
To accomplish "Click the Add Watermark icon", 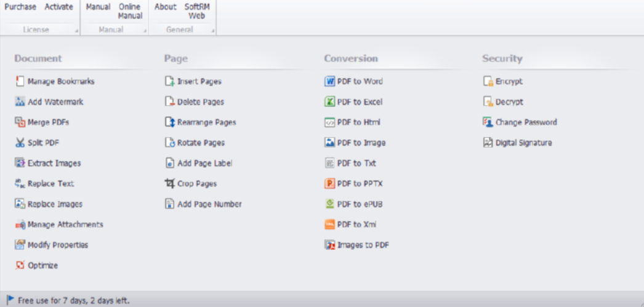I will click(20, 102).
